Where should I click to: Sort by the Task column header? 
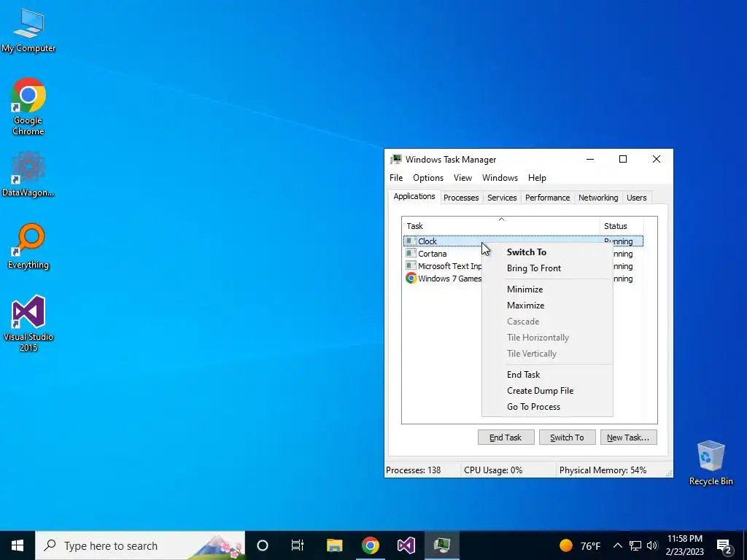click(500, 226)
